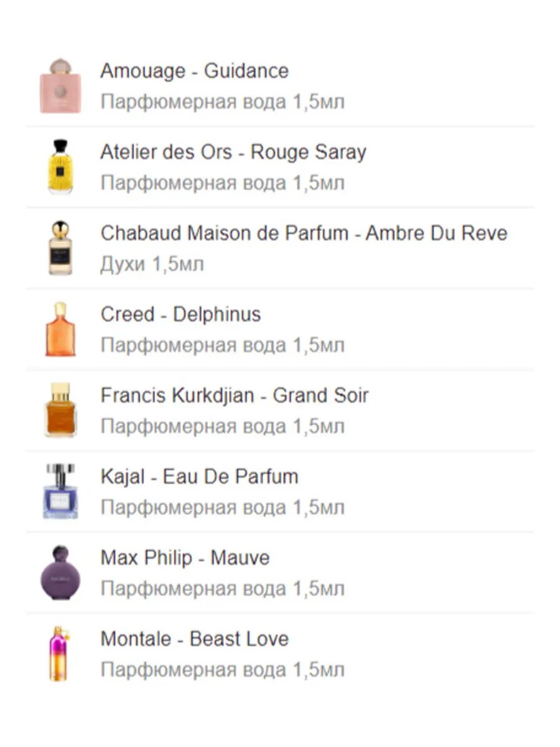Click the orange Creed Delphinus bottle icon

click(60, 329)
